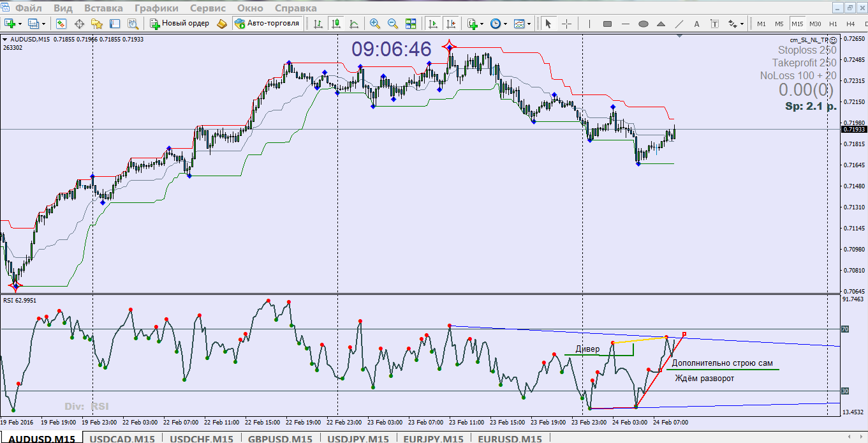Expand the profiles dropdown arrow
The height and width of the screenshot is (443, 868).
pyautogui.click(x=43, y=24)
